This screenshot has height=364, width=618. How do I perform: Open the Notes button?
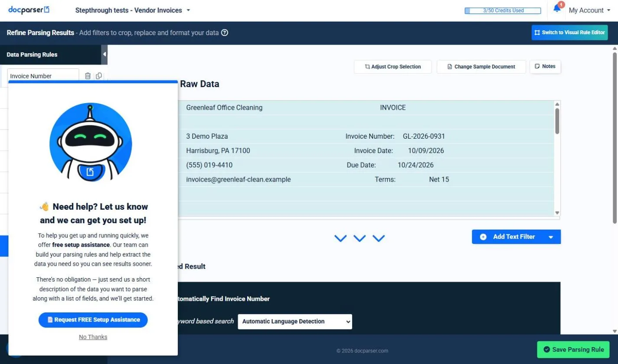[546, 66]
